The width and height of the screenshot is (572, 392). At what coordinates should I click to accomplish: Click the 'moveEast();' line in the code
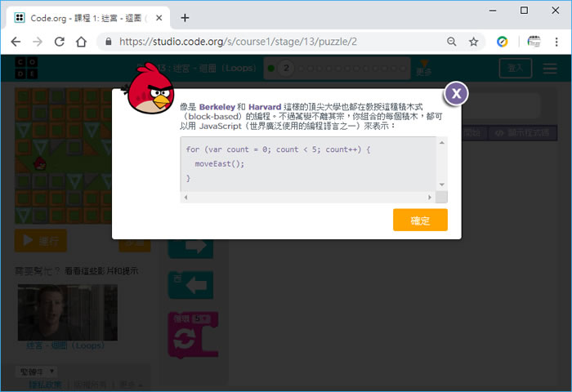tap(220, 163)
